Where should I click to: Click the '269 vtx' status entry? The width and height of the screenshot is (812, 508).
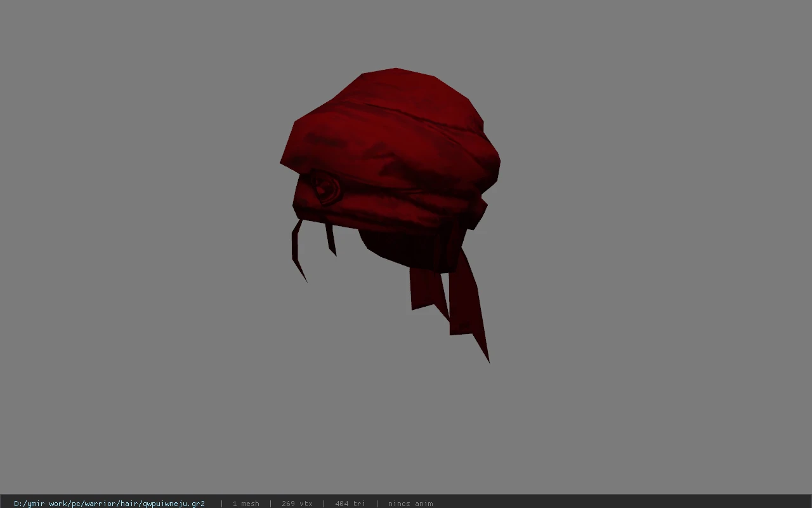297,504
